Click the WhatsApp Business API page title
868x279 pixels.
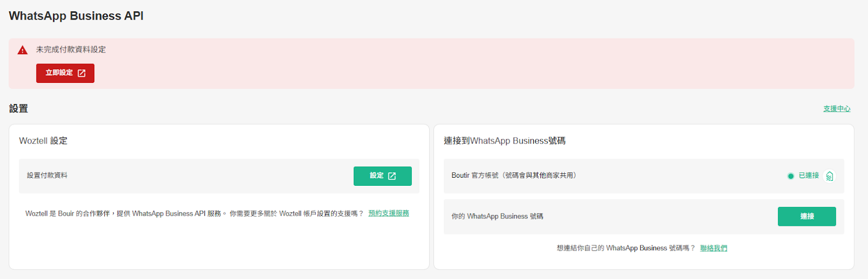coord(76,16)
